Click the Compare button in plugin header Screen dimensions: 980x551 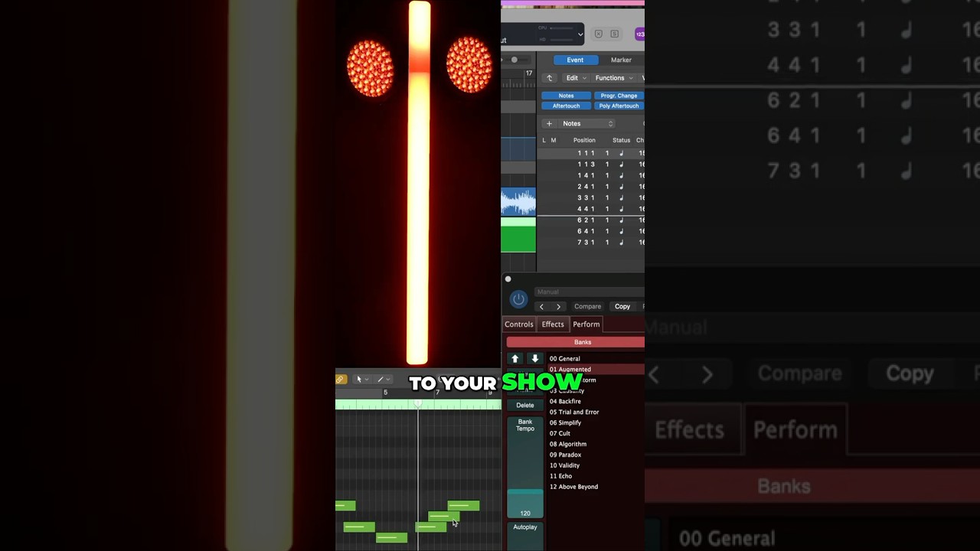[588, 307]
